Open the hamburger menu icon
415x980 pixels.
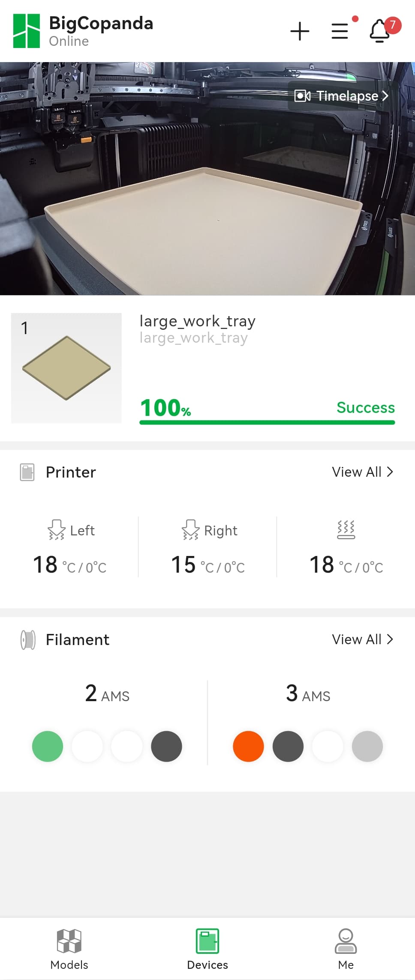(340, 31)
